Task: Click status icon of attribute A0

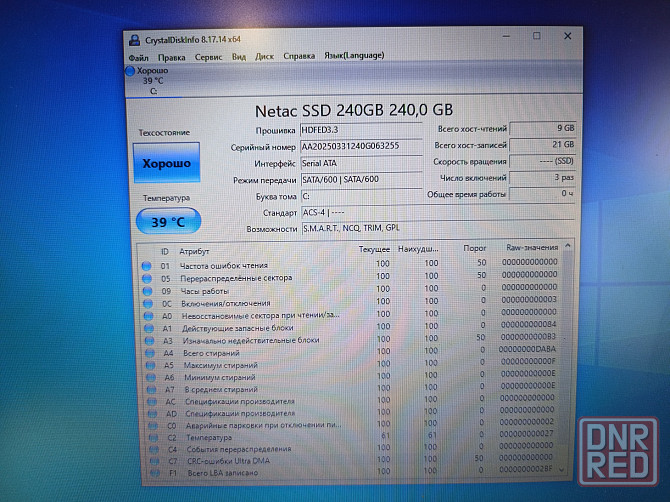Action: point(148,316)
